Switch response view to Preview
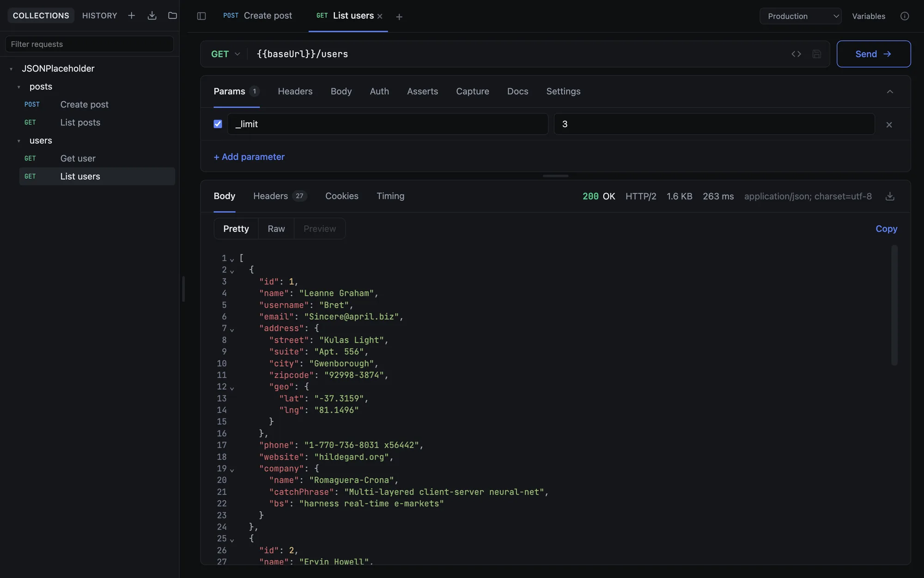 tap(320, 229)
